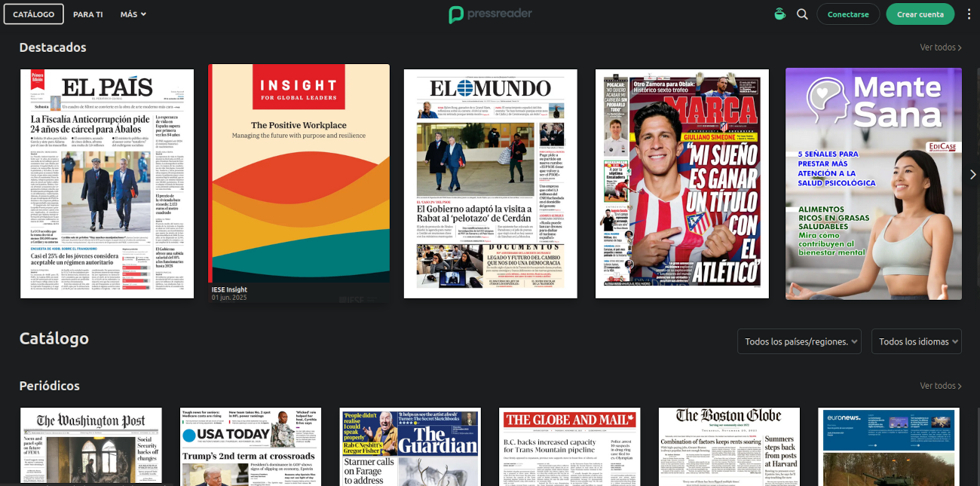This screenshot has width=980, height=486.
Task: Open the PressReader HotSpot coffee cup icon
Action: (779, 14)
